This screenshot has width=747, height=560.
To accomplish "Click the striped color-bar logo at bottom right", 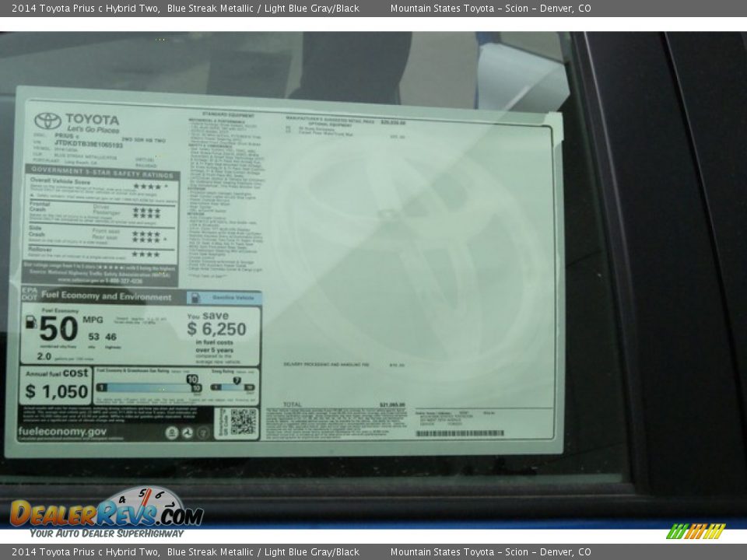I will tap(695, 531).
